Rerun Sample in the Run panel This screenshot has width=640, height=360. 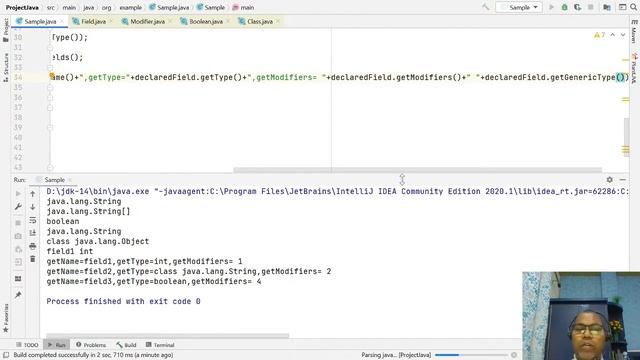pyautogui.click(x=18, y=193)
